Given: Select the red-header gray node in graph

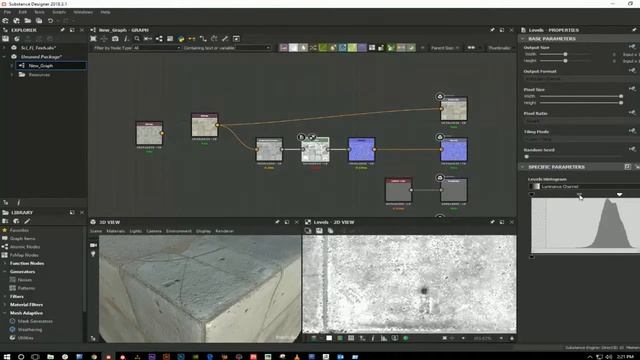Looking at the screenshot, I should click(x=398, y=190).
